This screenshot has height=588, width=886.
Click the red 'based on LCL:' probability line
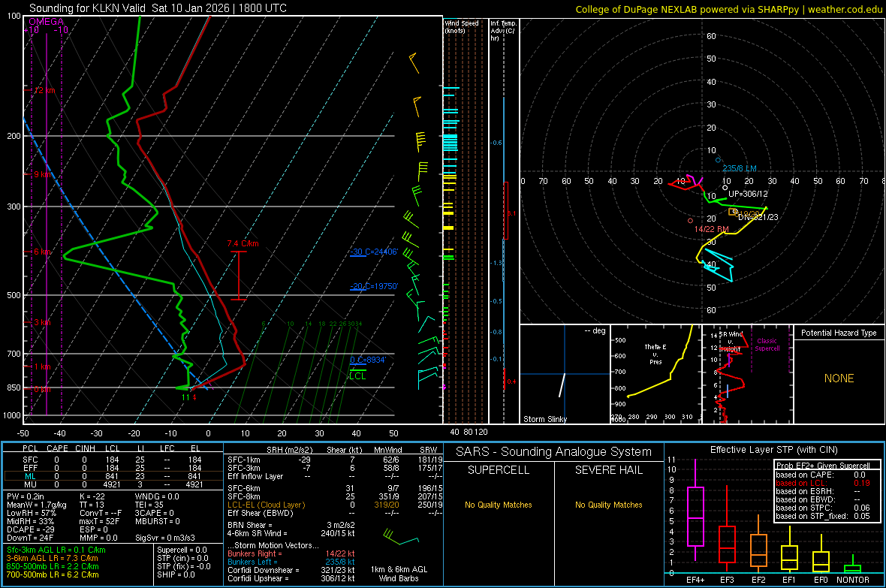[823, 483]
